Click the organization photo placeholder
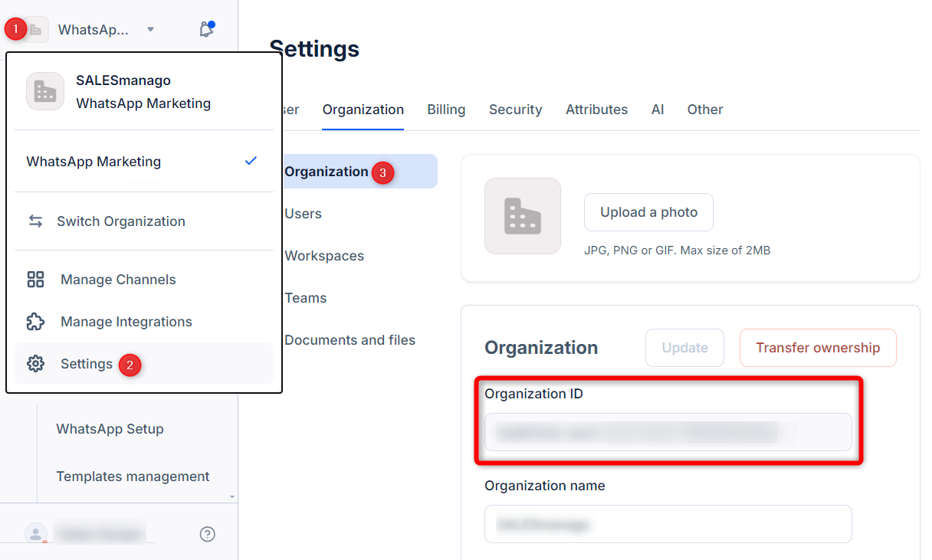Image resolution: width=932 pixels, height=560 pixels. pyautogui.click(x=523, y=216)
